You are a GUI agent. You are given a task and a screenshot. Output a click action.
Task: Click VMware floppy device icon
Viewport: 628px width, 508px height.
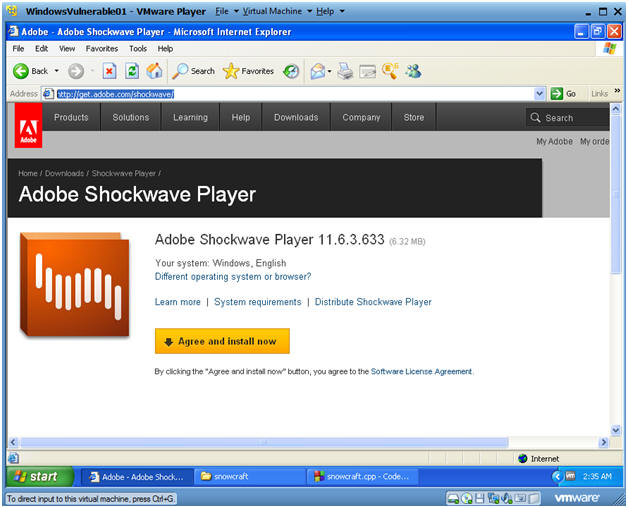[479, 498]
